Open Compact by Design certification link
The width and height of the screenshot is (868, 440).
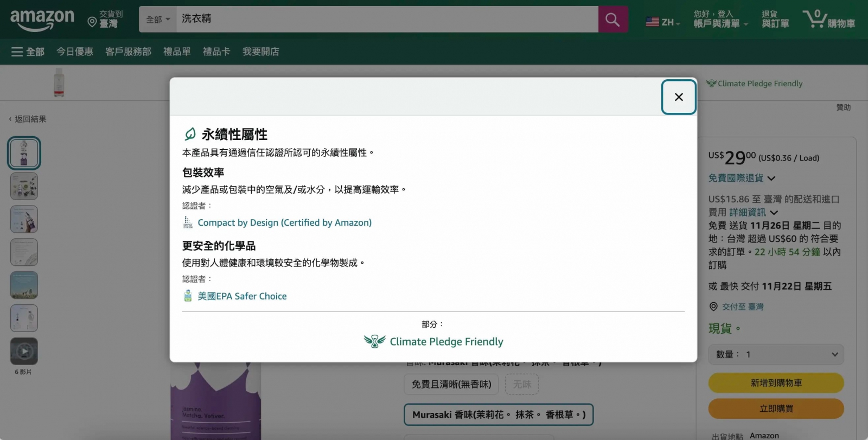[x=284, y=222]
